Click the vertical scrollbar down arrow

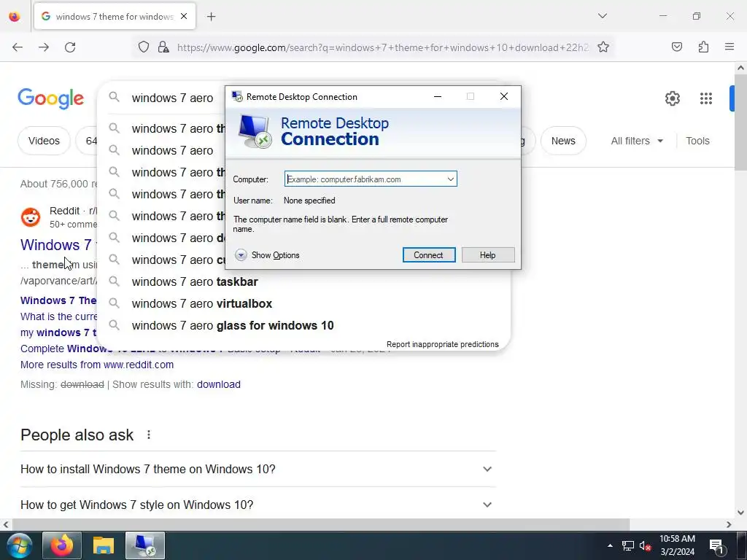tap(740, 513)
